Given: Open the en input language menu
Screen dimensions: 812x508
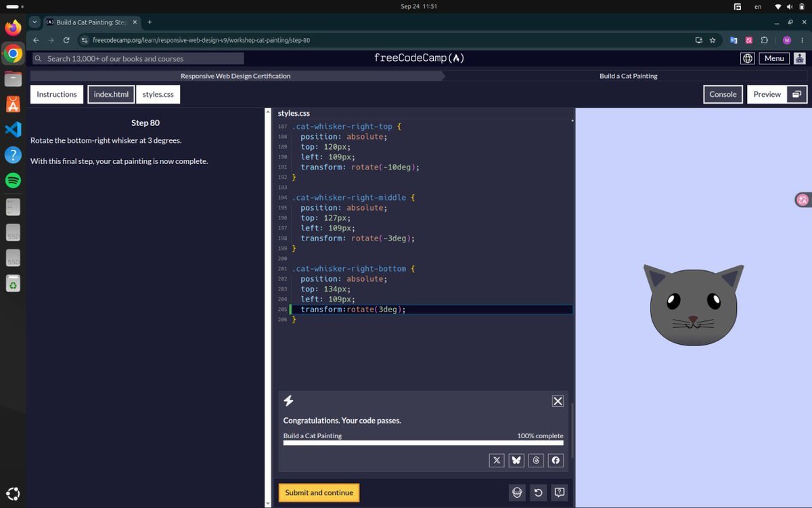Looking at the screenshot, I should [x=758, y=6].
